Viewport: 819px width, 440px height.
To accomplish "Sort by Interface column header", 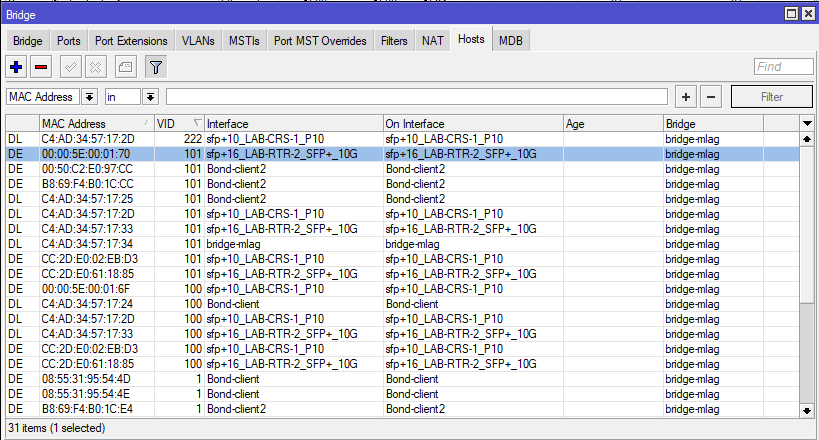I will [x=294, y=124].
